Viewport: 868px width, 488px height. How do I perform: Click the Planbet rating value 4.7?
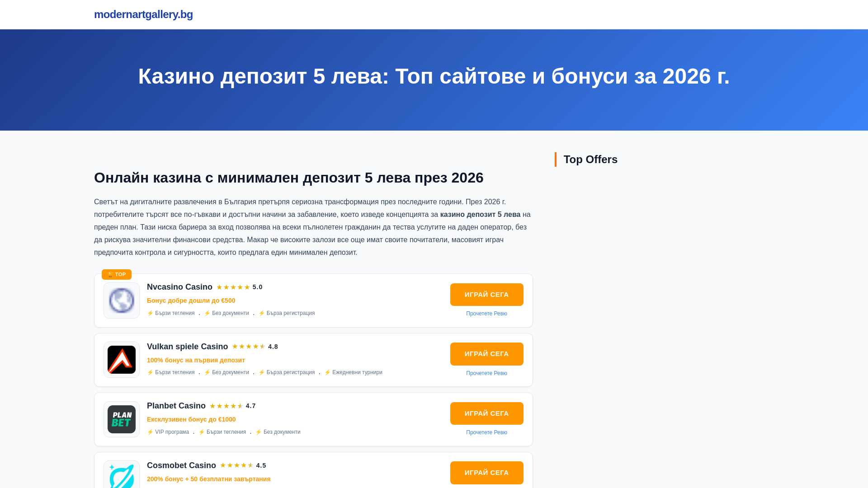(x=251, y=406)
